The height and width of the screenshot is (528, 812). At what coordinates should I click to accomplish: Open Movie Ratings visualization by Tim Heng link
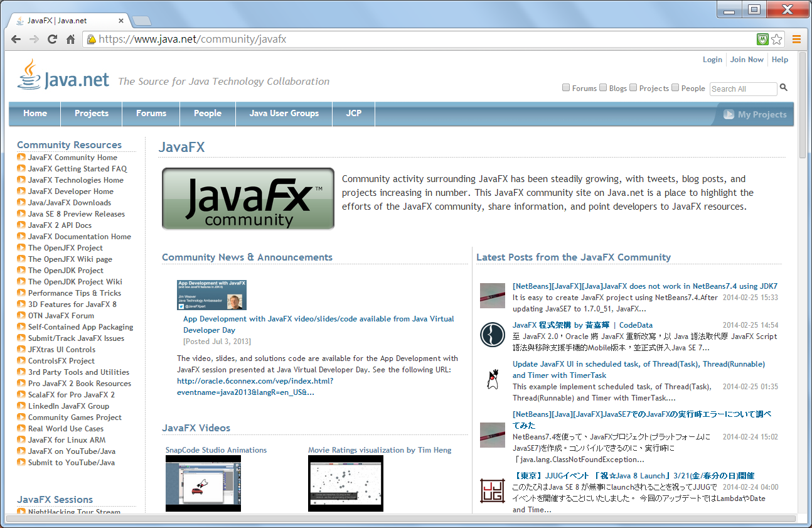click(380, 450)
